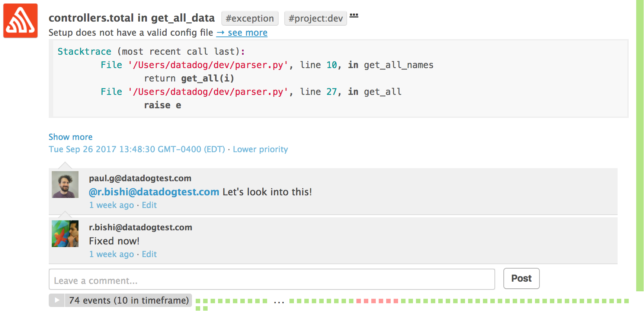
Task: Click the controllers.total in get_all_data title
Action: [x=132, y=18]
